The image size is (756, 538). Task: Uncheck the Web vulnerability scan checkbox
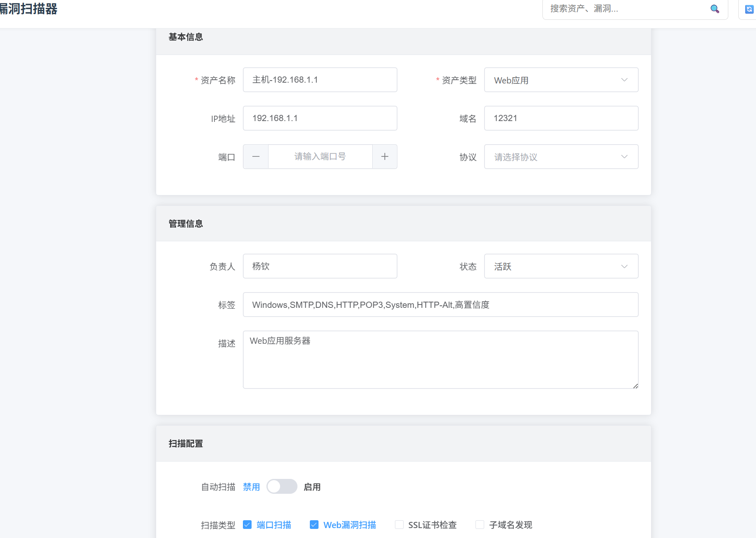314,525
